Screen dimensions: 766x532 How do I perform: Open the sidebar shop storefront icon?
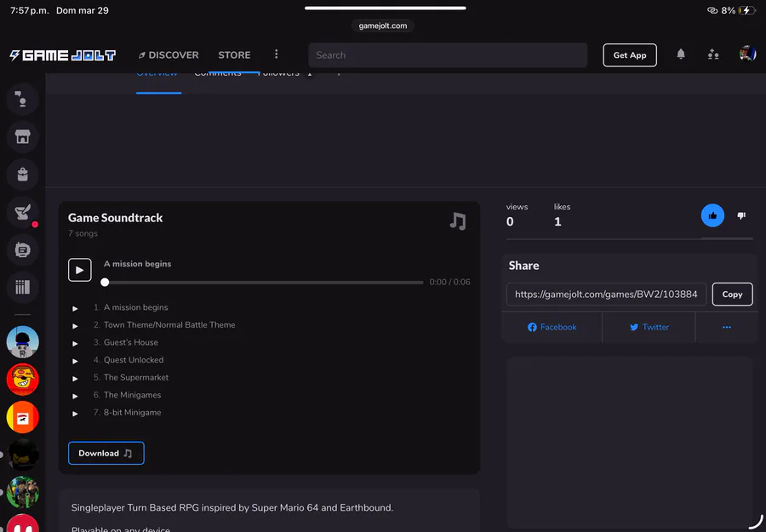[23, 136]
